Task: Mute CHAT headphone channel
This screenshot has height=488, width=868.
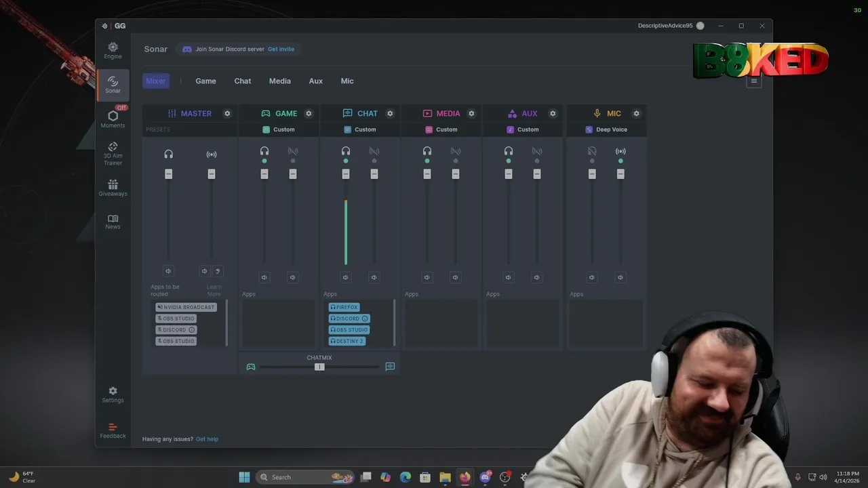Action: pos(346,277)
